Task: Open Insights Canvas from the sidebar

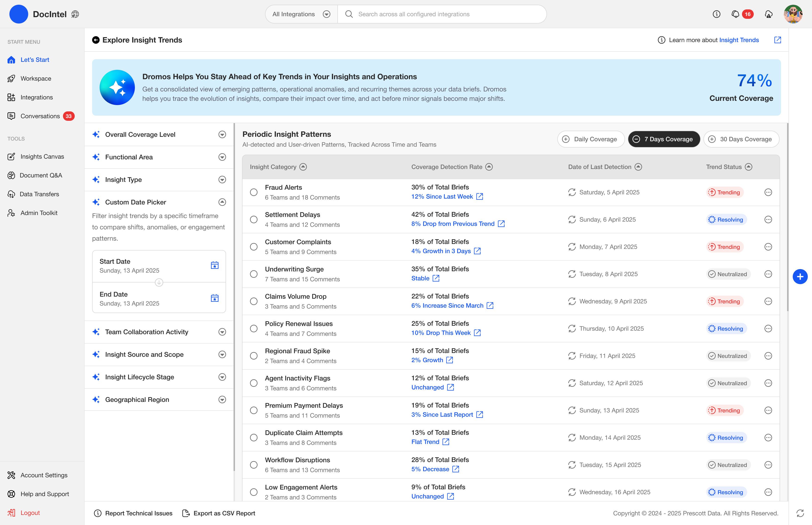Action: [42, 157]
